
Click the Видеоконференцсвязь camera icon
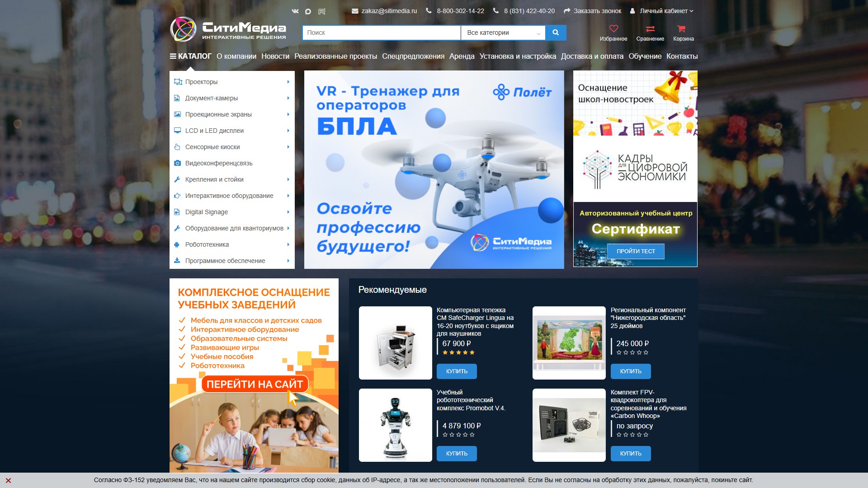(x=177, y=163)
